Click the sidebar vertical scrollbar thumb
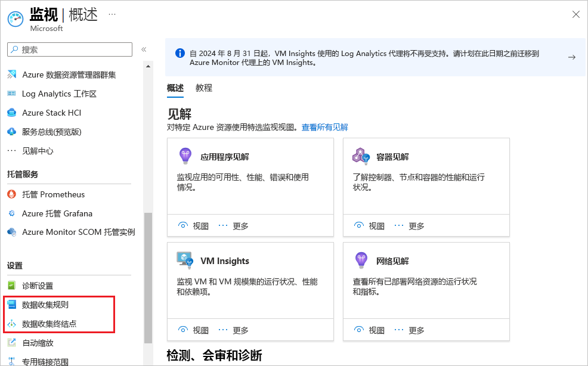588x366 pixels. (x=148, y=278)
